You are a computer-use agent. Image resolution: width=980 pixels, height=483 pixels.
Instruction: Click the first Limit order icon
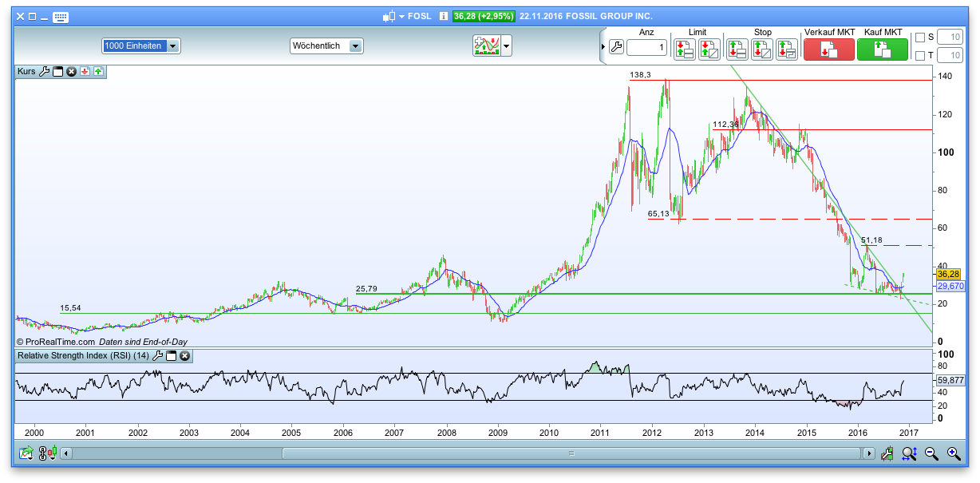(684, 49)
